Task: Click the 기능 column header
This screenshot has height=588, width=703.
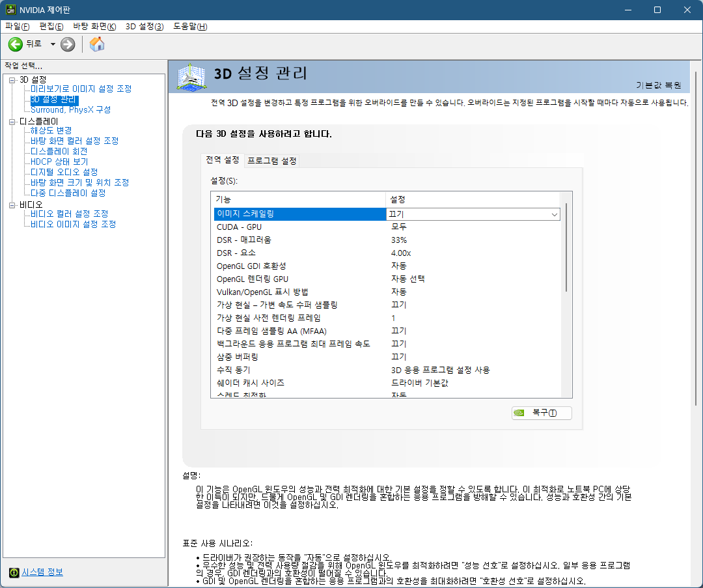Action: [298, 200]
